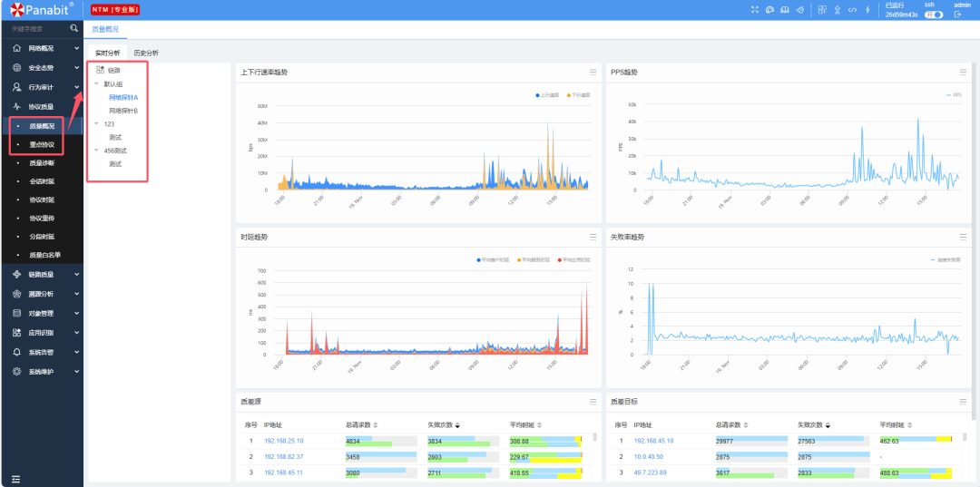The width and height of the screenshot is (980, 487).
Task: Click the upload upgrade arrow icon
Action: 838,10
